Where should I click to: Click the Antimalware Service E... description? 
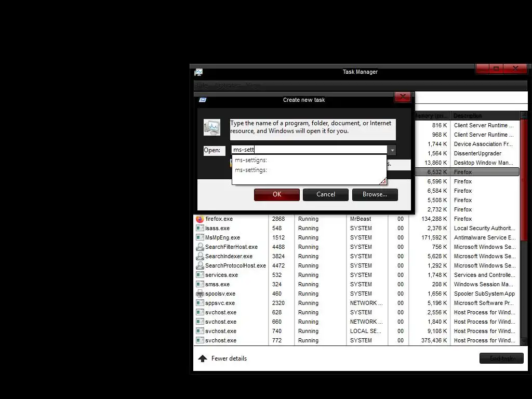click(485, 237)
